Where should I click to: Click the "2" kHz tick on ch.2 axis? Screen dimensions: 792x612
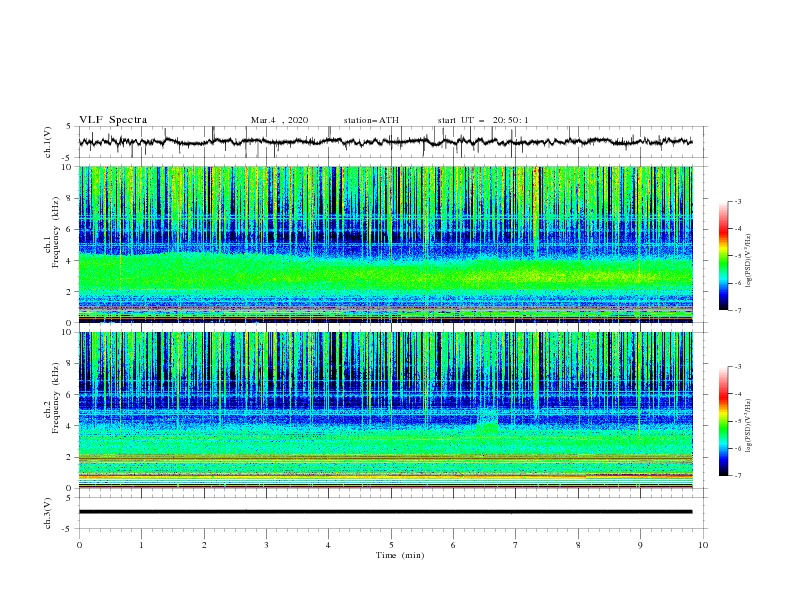click(x=70, y=457)
